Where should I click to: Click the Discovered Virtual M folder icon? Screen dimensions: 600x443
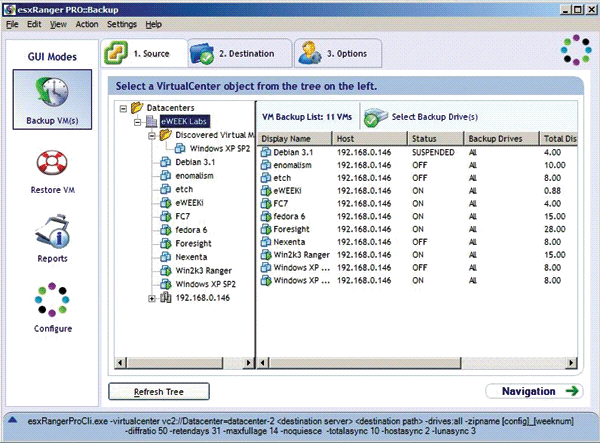166,135
